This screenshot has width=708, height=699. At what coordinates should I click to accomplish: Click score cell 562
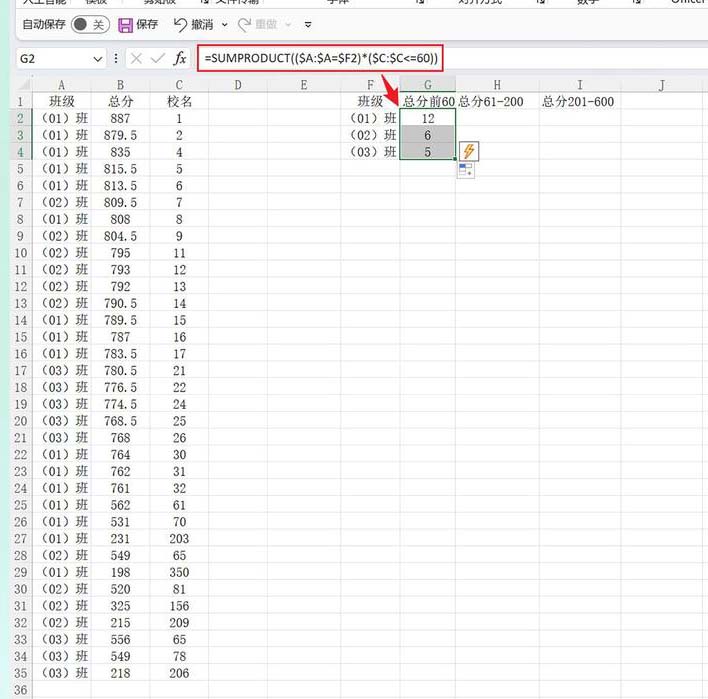pyautogui.click(x=120, y=505)
